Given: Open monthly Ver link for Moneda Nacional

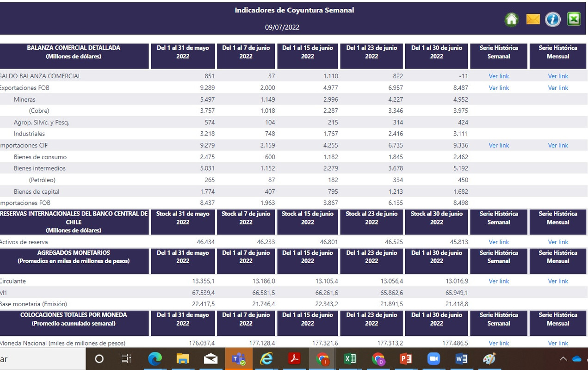Looking at the screenshot, I should click(558, 343).
